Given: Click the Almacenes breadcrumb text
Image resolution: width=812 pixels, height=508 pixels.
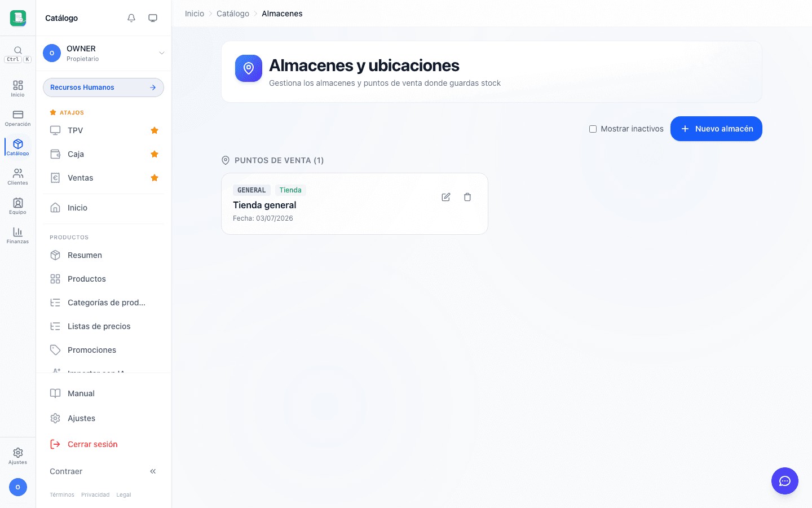Looking at the screenshot, I should pyautogui.click(x=282, y=14).
